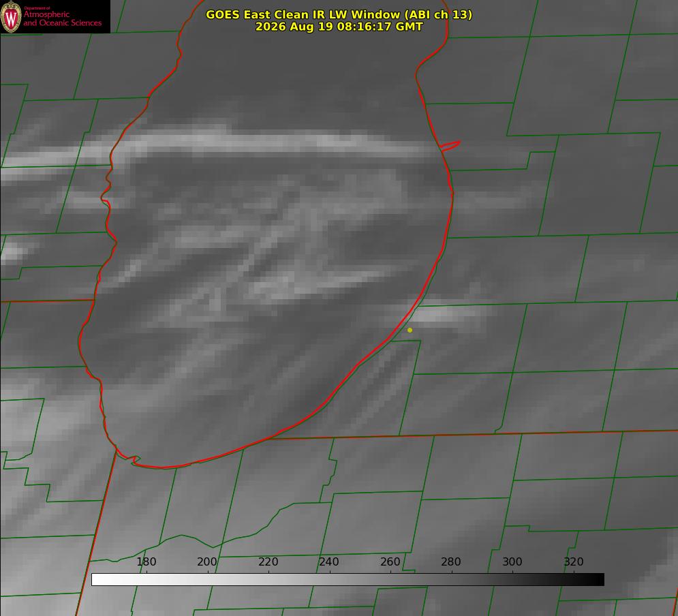Click the 280 value on the colorbar
This screenshot has width=678, height=616.
tap(451, 561)
